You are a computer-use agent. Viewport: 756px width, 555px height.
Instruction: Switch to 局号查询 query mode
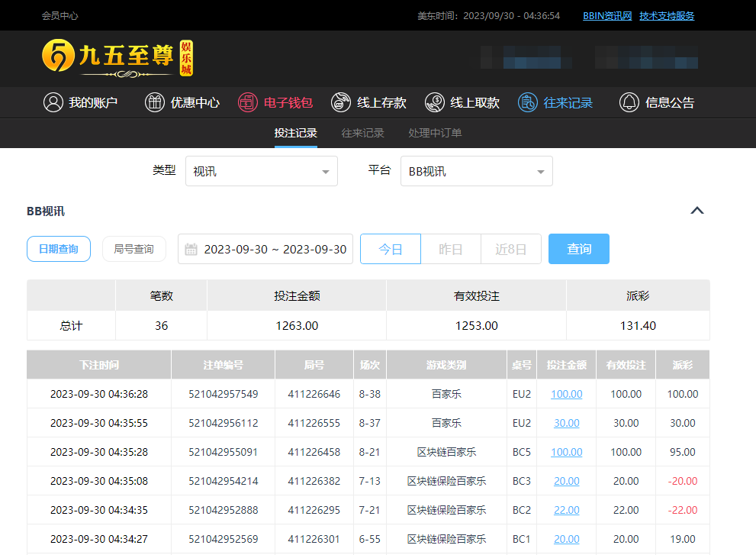coord(134,249)
